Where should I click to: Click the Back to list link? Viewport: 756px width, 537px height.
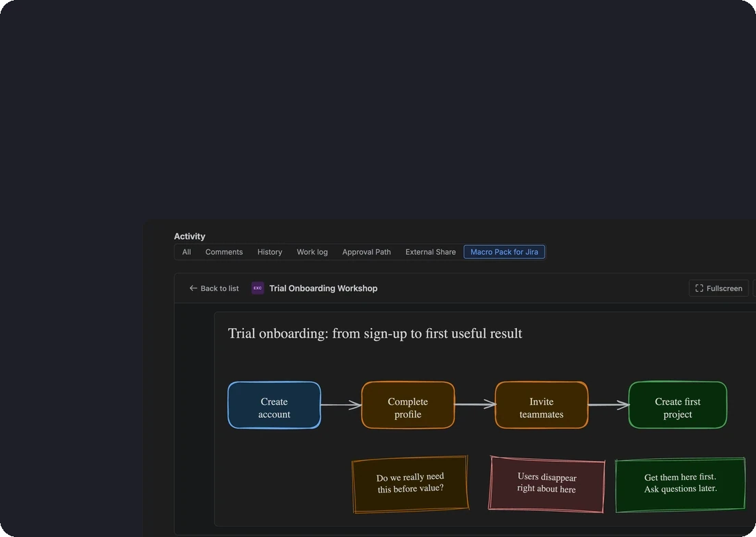click(x=214, y=288)
